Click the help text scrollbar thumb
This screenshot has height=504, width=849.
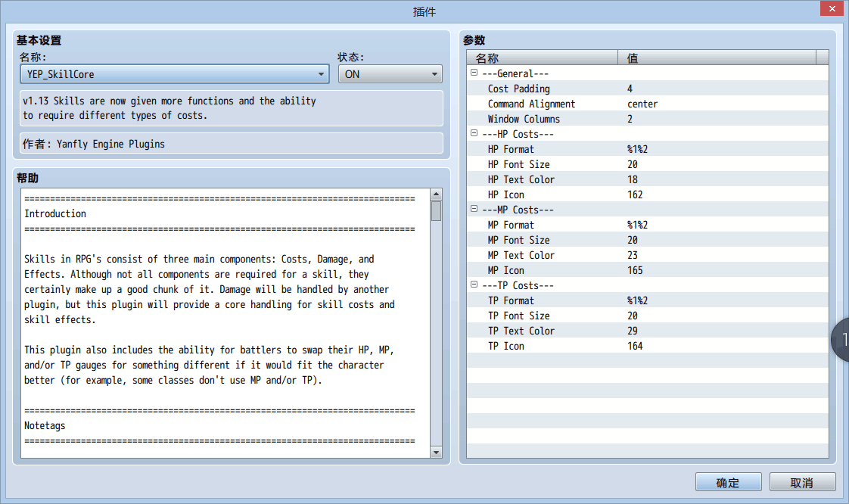[x=436, y=211]
